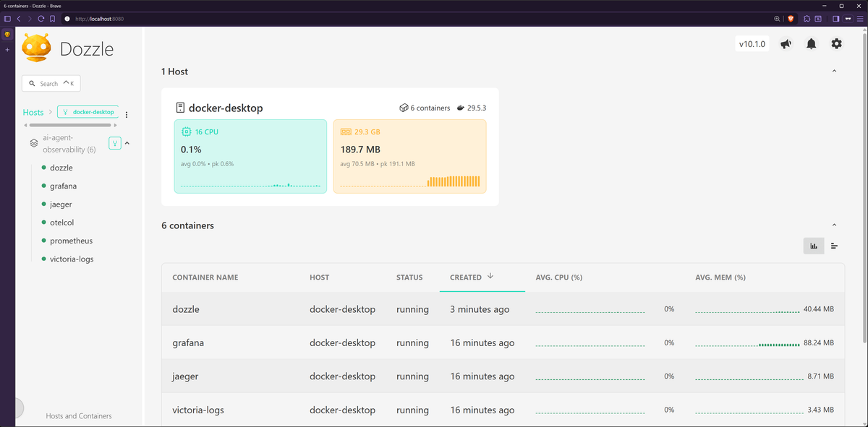The image size is (868, 427).
Task: Select otelcol container in sidebar
Action: tap(61, 223)
